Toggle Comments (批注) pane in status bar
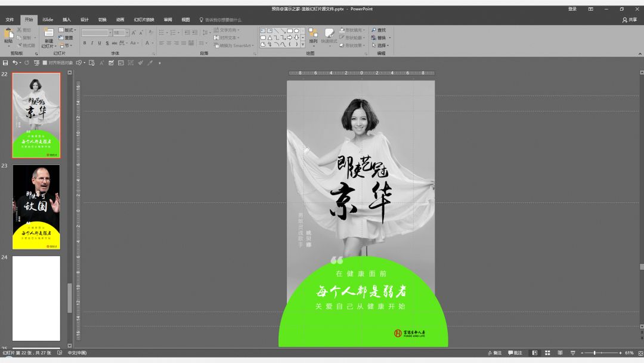Screen dimensions: 644x363 coord(515,353)
